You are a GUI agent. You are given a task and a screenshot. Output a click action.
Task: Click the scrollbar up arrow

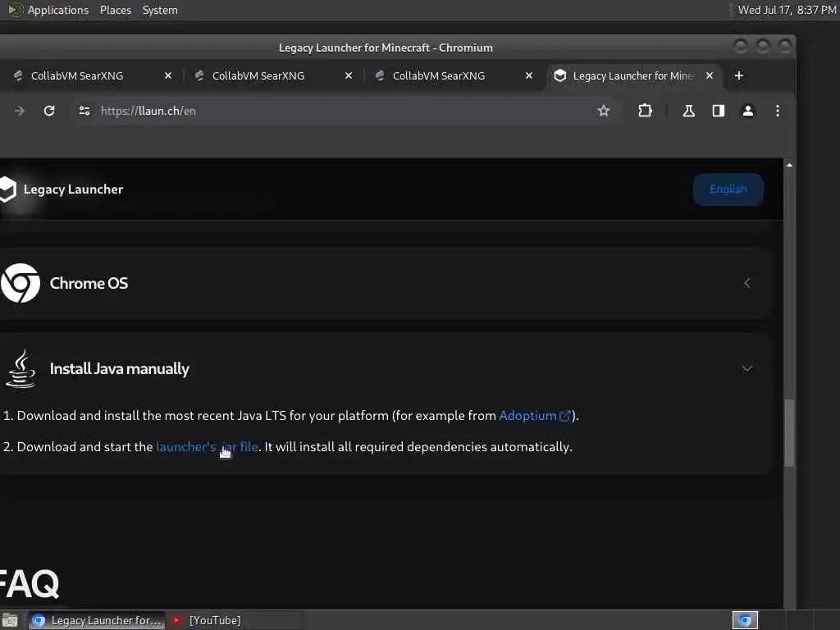click(789, 165)
